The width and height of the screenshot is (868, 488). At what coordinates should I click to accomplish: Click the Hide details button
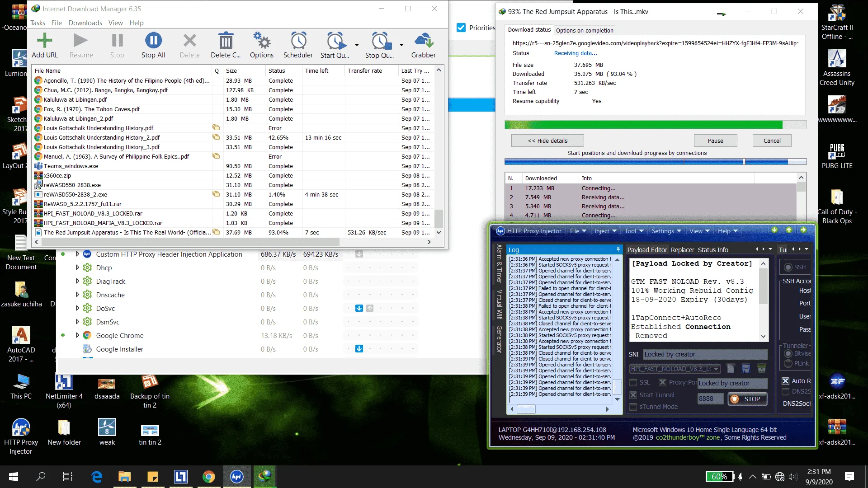547,141
